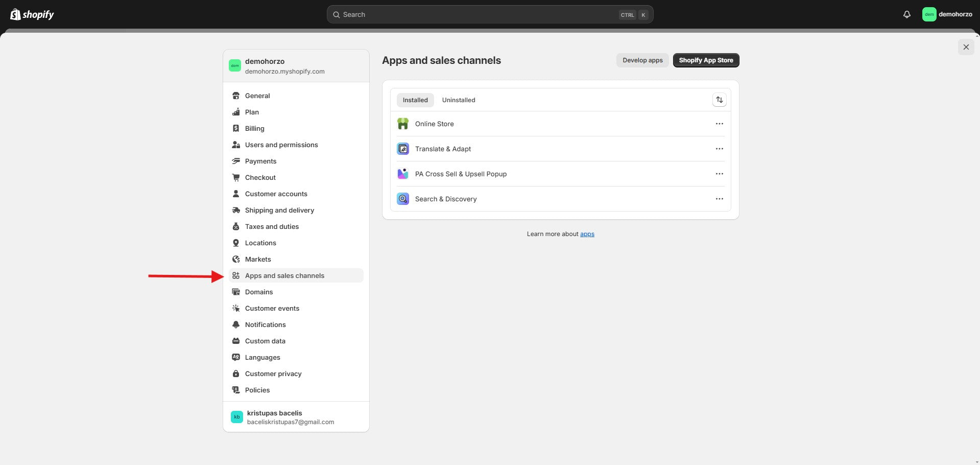Click the Search & Discovery app icon
The width and height of the screenshot is (980, 465).
point(403,199)
